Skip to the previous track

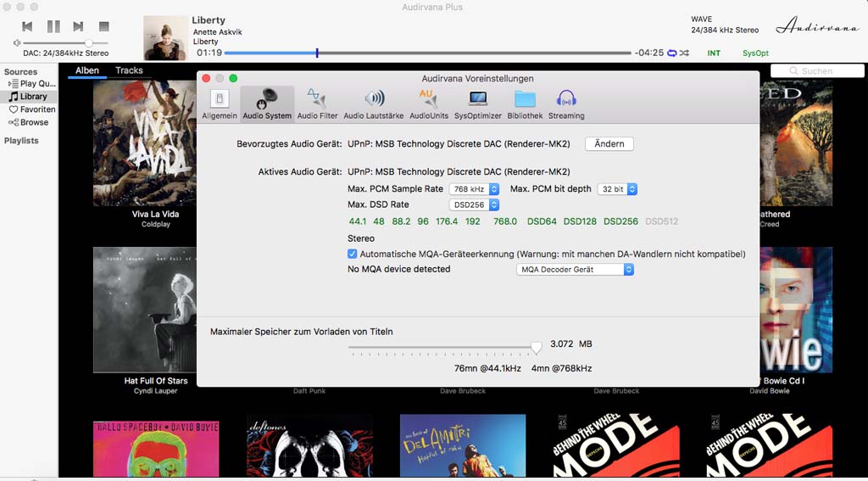pyautogui.click(x=27, y=26)
